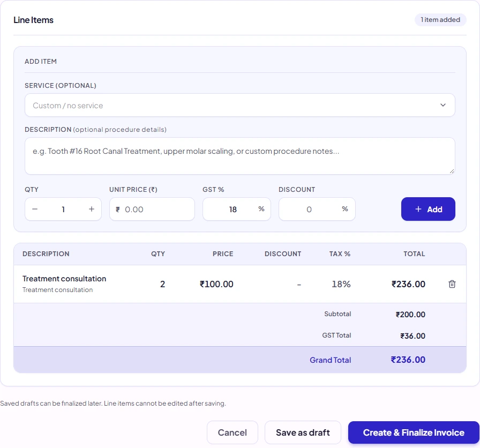Screen dimensions: 480x448
Task: Save the invoice as draft
Action: pyautogui.click(x=303, y=432)
